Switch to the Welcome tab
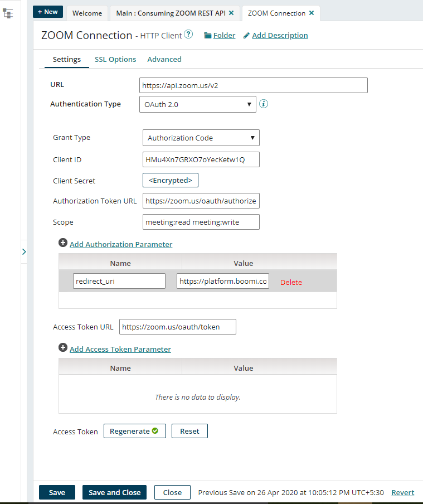The image size is (428, 504). [x=87, y=13]
